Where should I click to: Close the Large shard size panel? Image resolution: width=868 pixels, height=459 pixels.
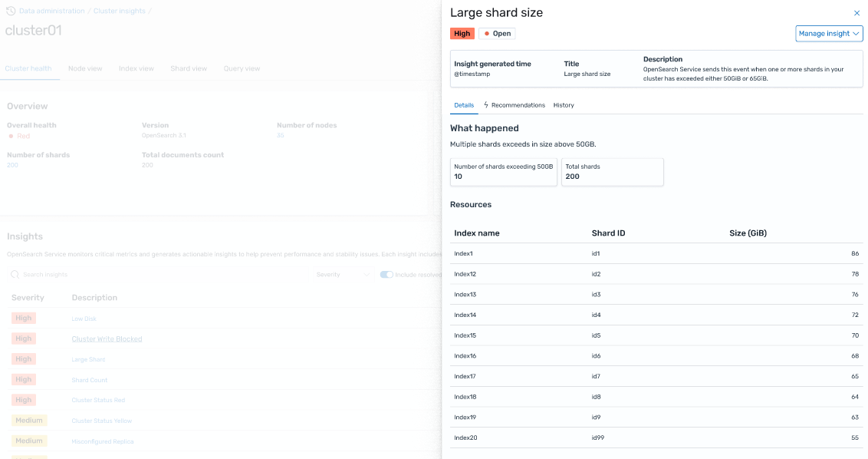(x=856, y=13)
